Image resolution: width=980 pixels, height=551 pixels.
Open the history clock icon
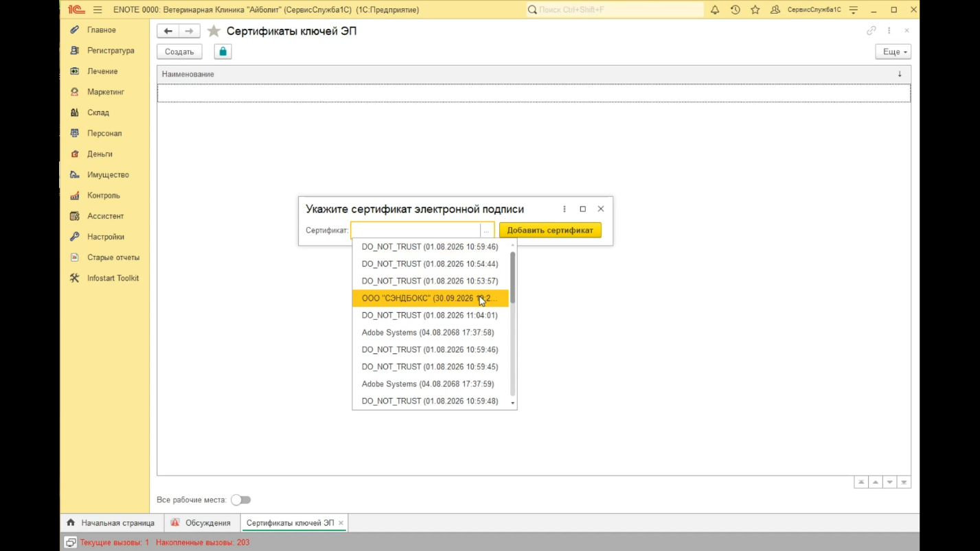pos(735,10)
